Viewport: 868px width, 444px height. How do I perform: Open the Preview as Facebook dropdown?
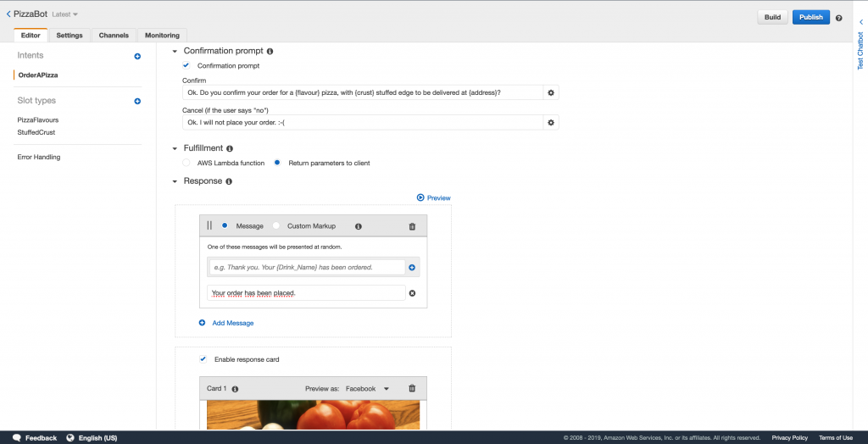click(366, 388)
